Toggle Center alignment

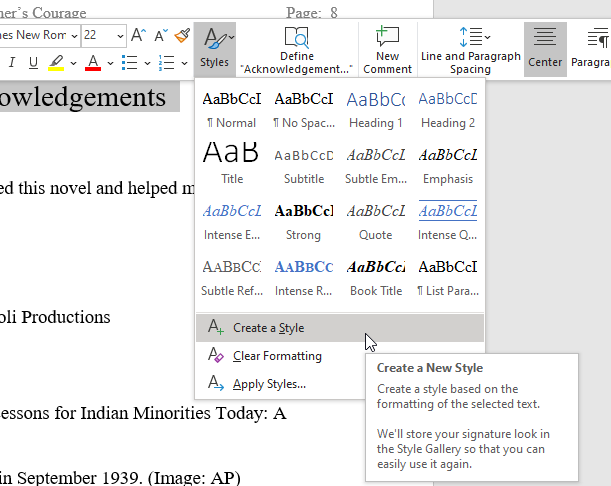pyautogui.click(x=545, y=49)
